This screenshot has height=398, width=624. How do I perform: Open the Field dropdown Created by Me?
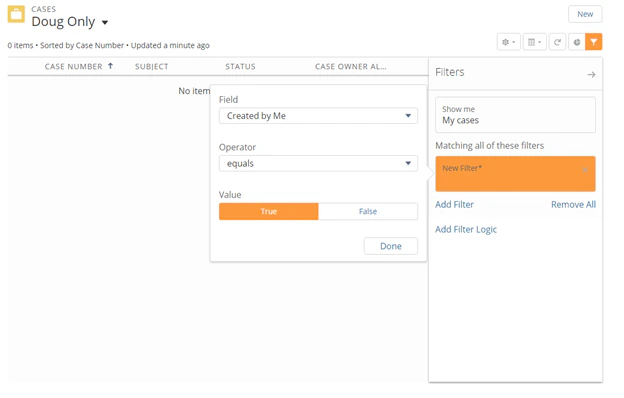point(318,116)
